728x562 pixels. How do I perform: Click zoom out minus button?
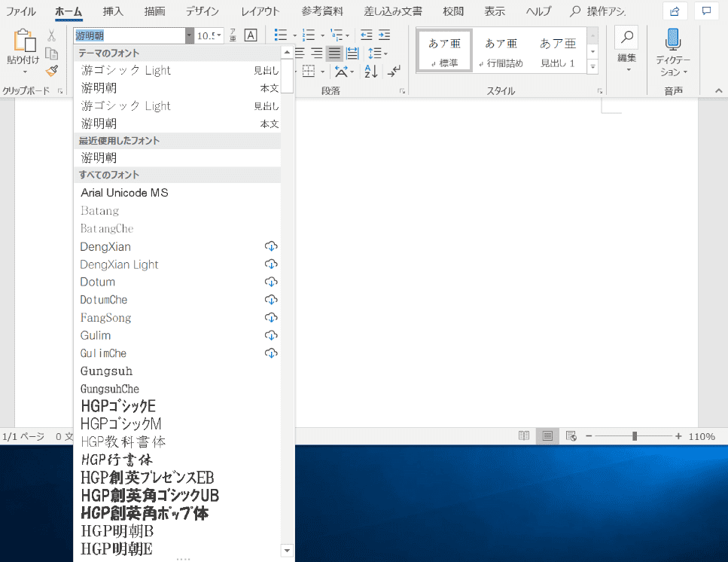[x=589, y=436]
